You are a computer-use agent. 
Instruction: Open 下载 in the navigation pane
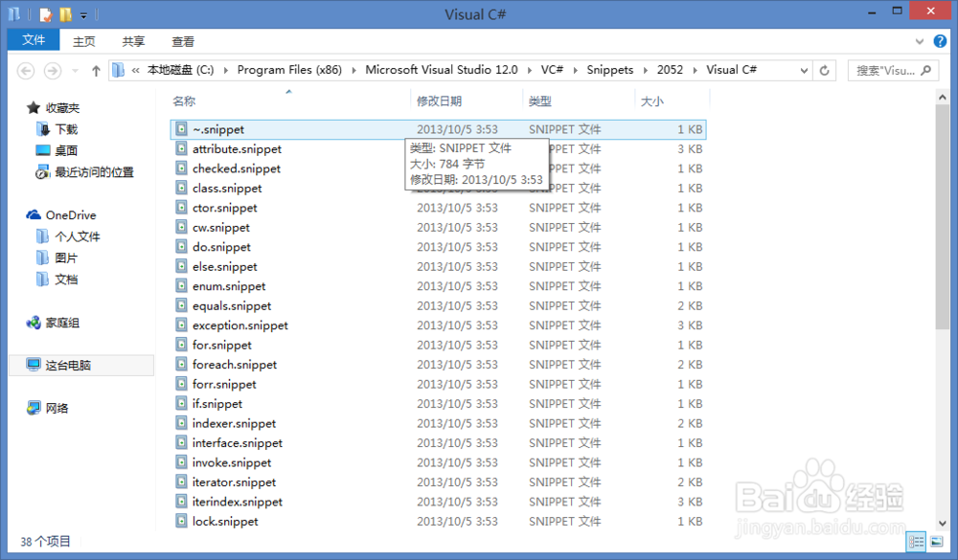pos(66,129)
